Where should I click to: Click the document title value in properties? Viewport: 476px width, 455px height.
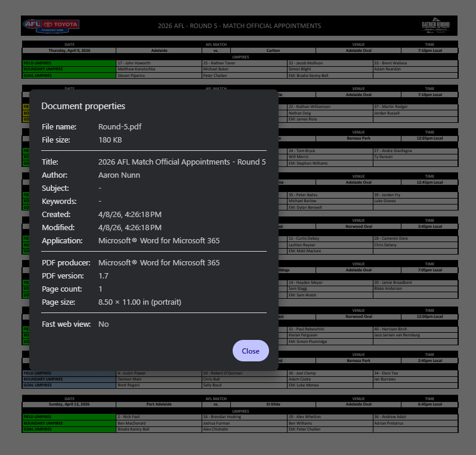pyautogui.click(x=181, y=162)
